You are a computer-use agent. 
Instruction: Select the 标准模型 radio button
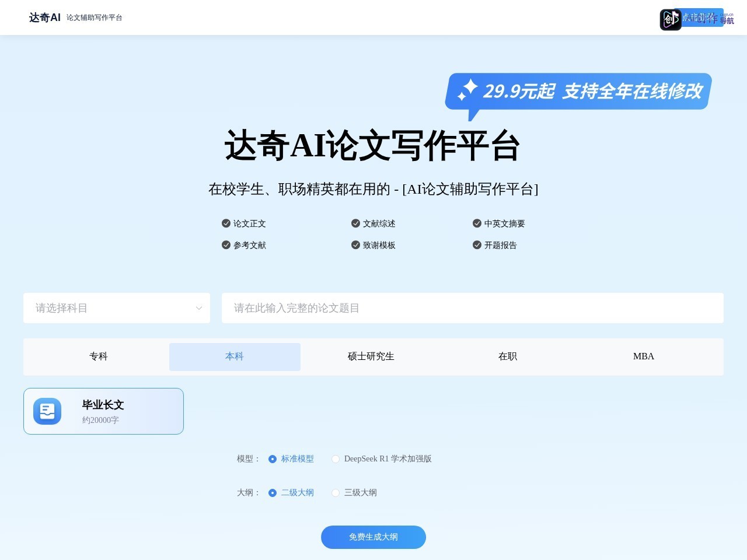point(272,459)
